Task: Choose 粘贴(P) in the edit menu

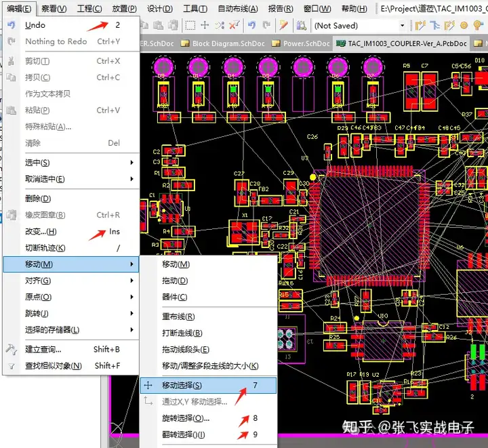Action: coord(71,110)
